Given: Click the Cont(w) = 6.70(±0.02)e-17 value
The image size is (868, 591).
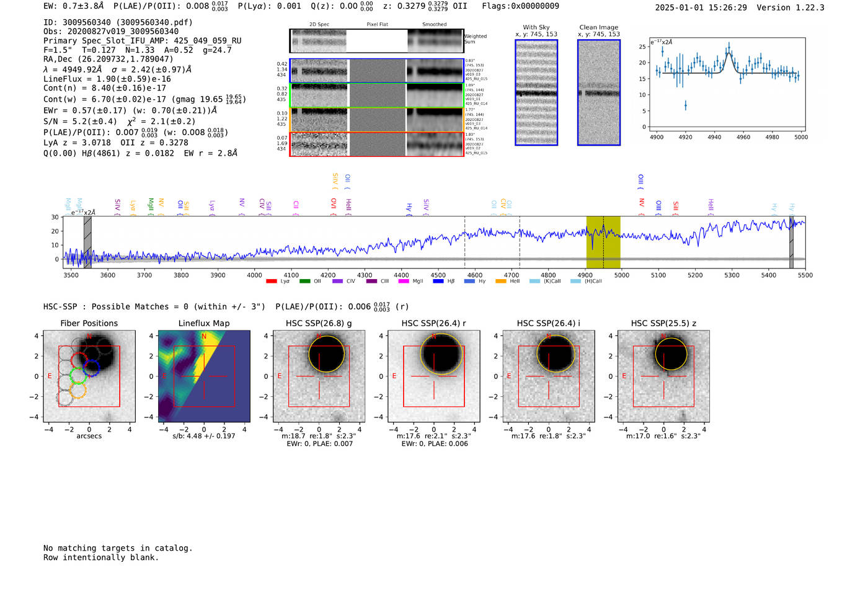Looking at the screenshot, I should pyautogui.click(x=144, y=99).
